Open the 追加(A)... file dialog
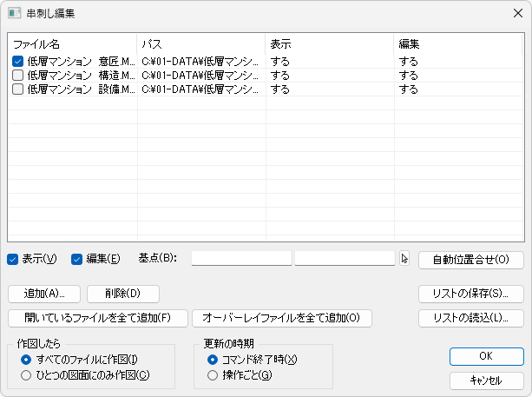Screen dimensions: 532x397 [x=44, y=294]
